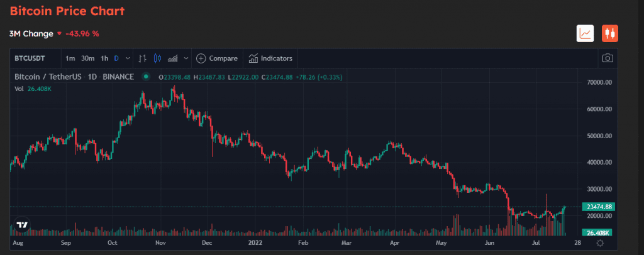644x255 pixels.
Task: Click the open value O23398.48
Action: (175, 77)
